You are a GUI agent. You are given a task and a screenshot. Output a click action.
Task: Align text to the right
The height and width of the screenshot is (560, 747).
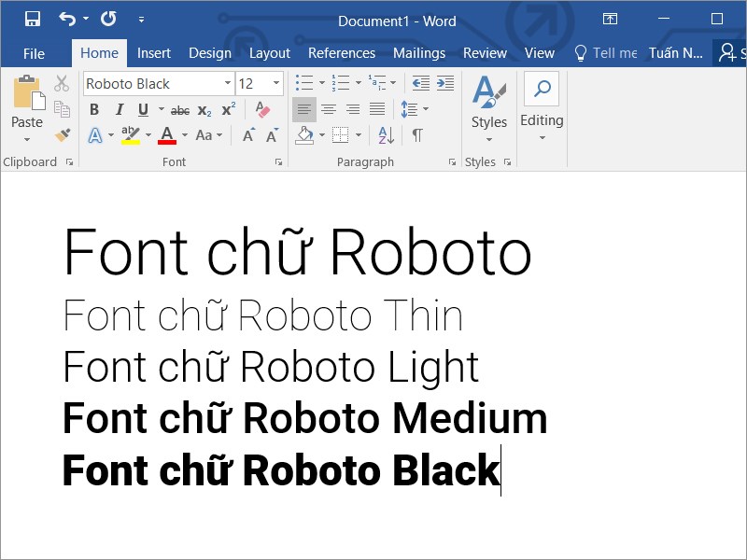[353, 109]
